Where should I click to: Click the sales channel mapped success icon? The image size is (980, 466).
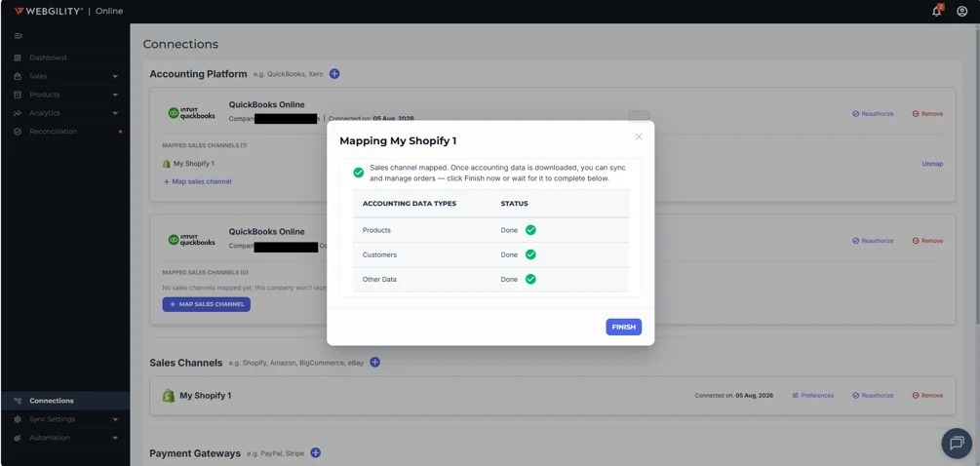point(358,173)
